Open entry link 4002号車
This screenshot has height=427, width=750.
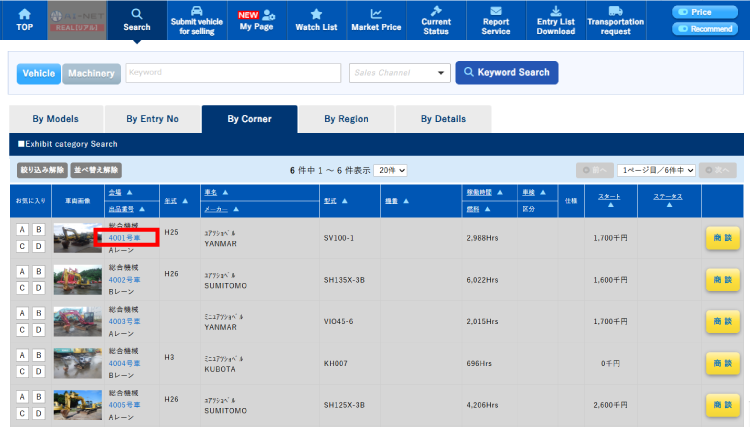click(x=124, y=280)
